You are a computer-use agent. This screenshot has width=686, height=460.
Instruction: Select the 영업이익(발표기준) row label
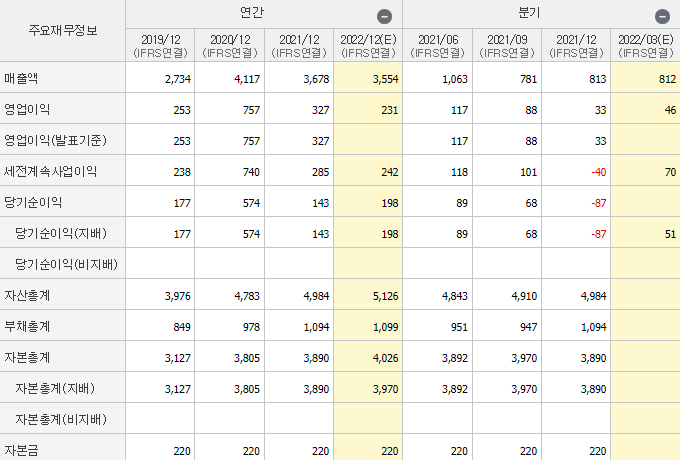[x=55, y=140]
